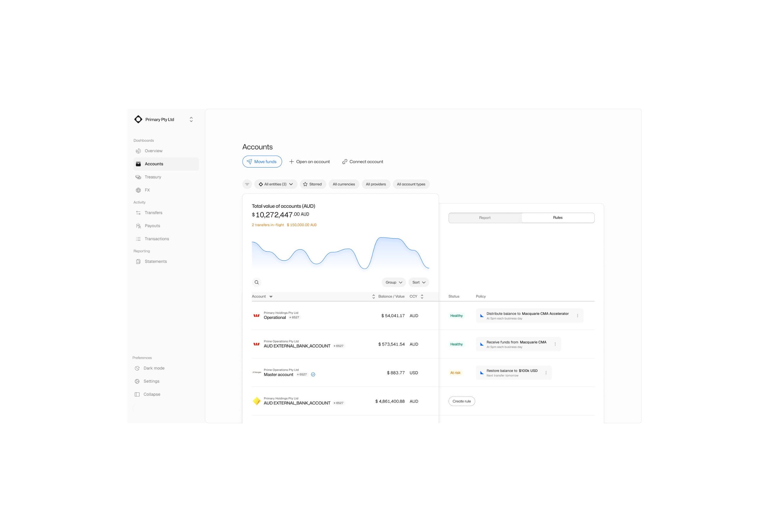The image size is (769, 532).
Task: Click the 2 transfers in-flight link
Action: (268, 225)
